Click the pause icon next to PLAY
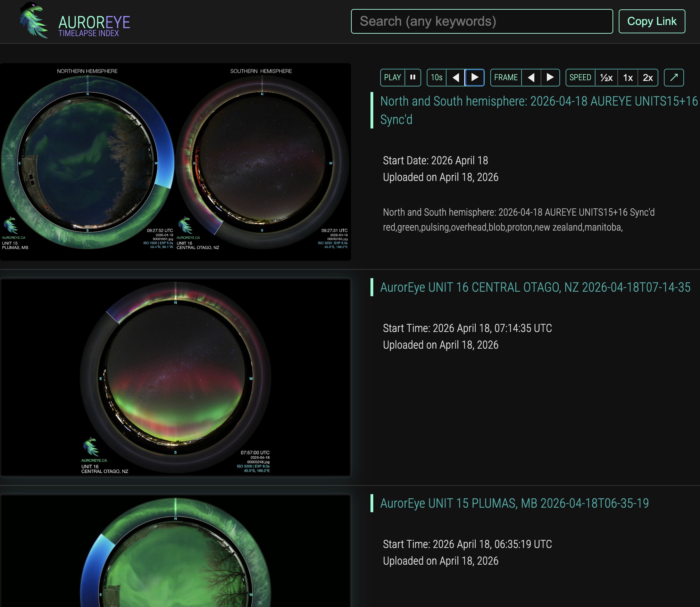 tap(412, 77)
